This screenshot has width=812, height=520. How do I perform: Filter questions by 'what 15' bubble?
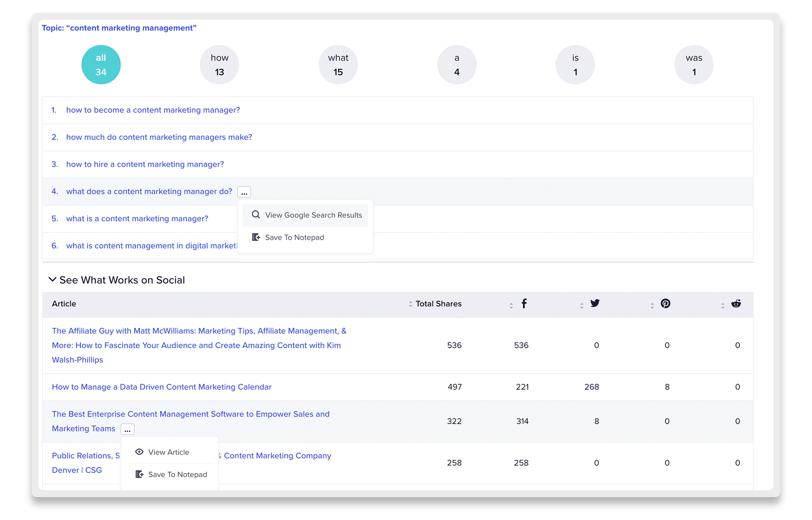tap(338, 65)
